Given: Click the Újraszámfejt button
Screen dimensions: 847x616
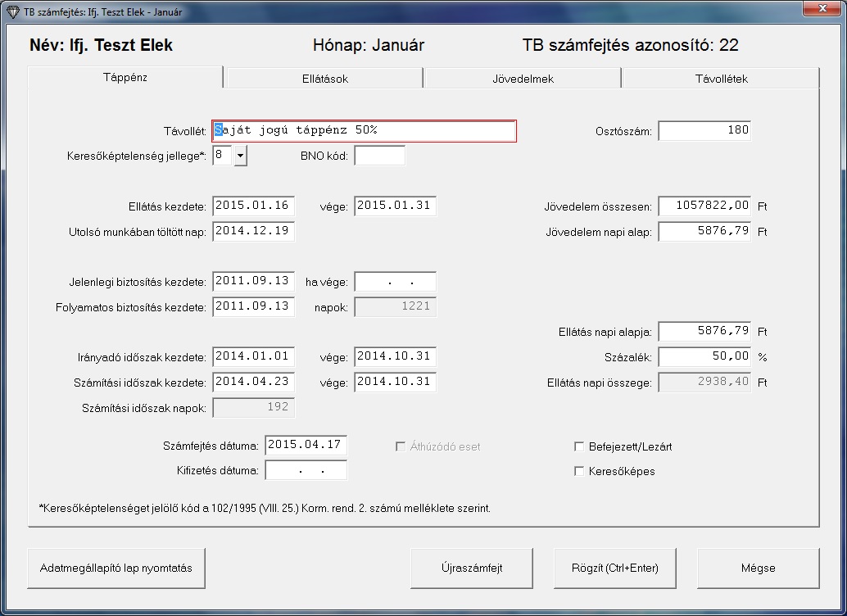Looking at the screenshot, I should pos(472,568).
